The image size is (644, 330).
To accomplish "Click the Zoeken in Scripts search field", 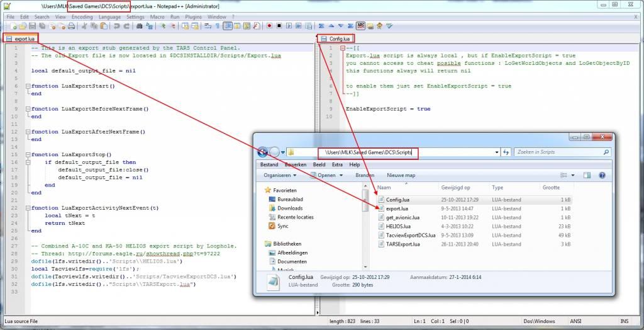I will pyautogui.click(x=562, y=152).
